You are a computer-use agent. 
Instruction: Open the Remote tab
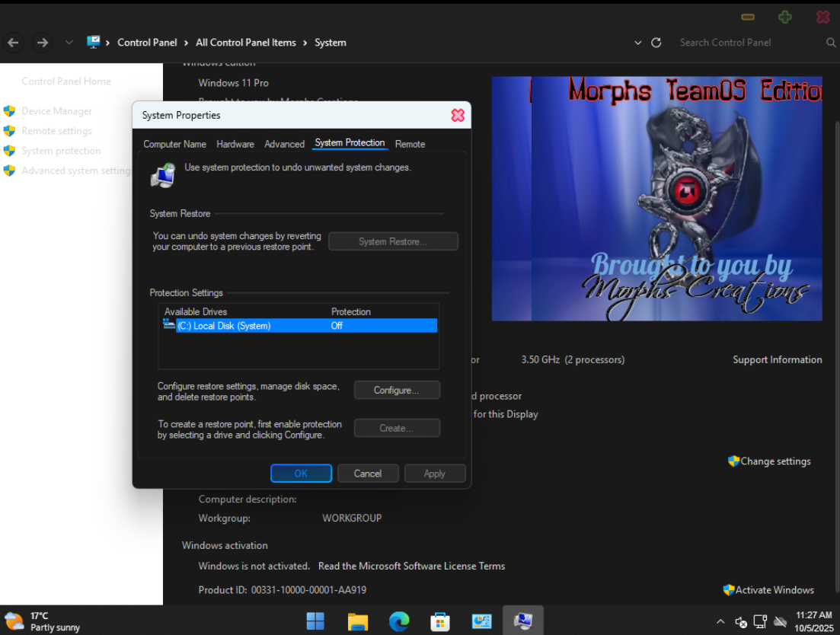tap(410, 144)
